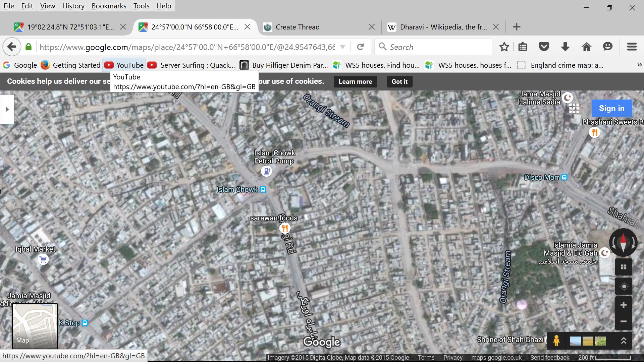Image resolution: width=644 pixels, height=362 pixels.
Task: Open the Privacy link
Action: point(453,358)
